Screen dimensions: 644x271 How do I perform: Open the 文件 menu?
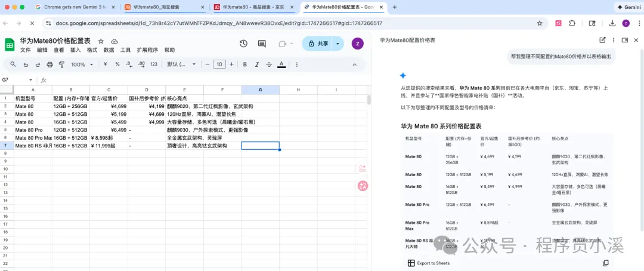(x=26, y=50)
